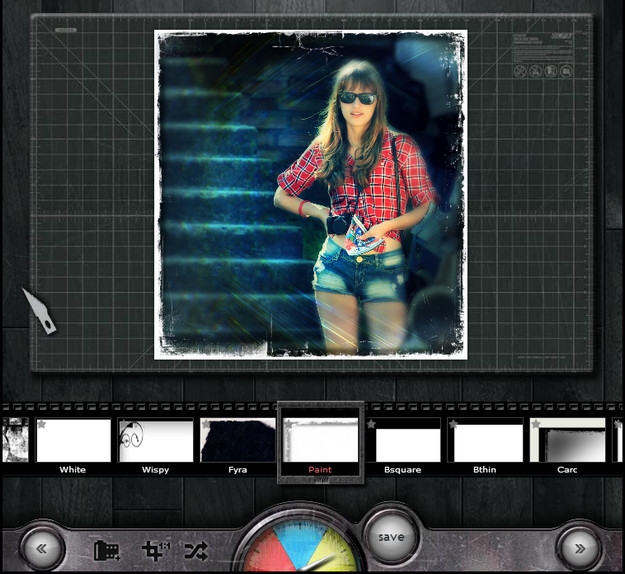
Task: Favorite the White border with its star
Action: pyautogui.click(x=41, y=424)
